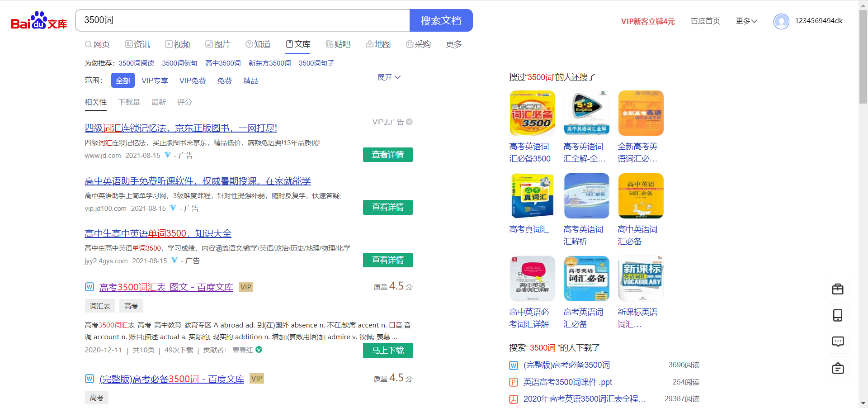Sort results by 相关性
This screenshot has width=868, height=408.
coord(96,102)
